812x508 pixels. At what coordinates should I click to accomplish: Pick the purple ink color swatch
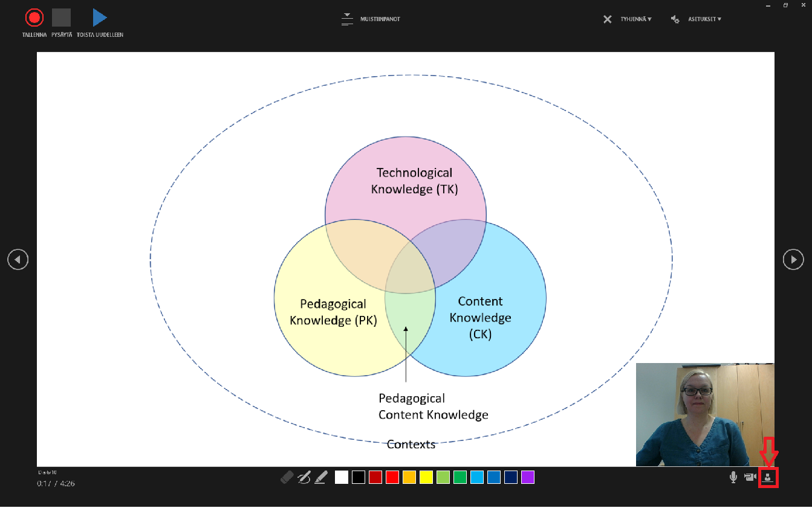[x=528, y=477]
